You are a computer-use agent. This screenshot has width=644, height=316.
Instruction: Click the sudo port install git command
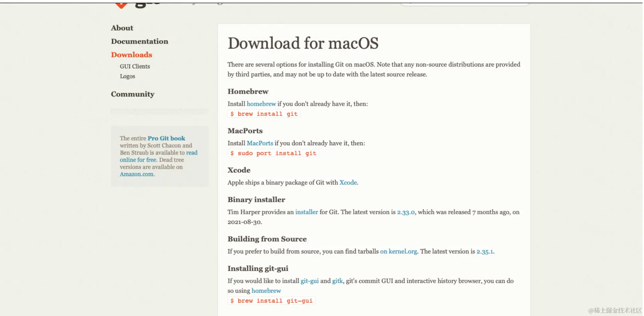tap(273, 153)
